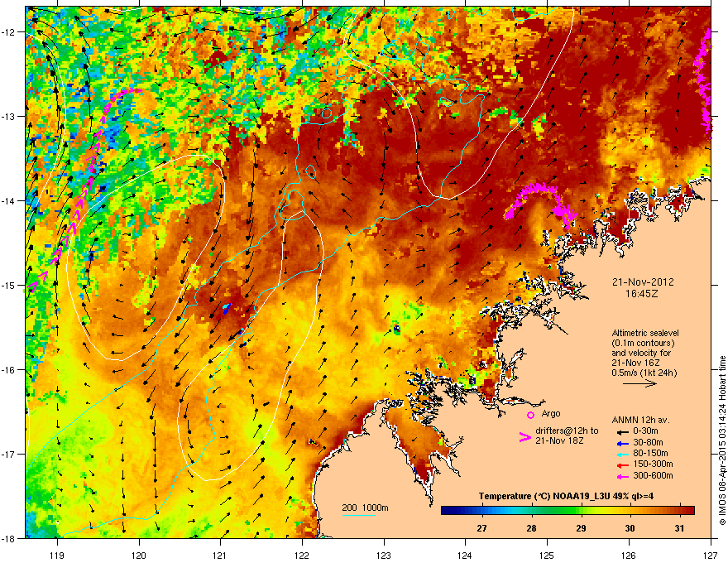Click the "0-30m" depth label
The height and width of the screenshot is (563, 728).
[x=646, y=431]
